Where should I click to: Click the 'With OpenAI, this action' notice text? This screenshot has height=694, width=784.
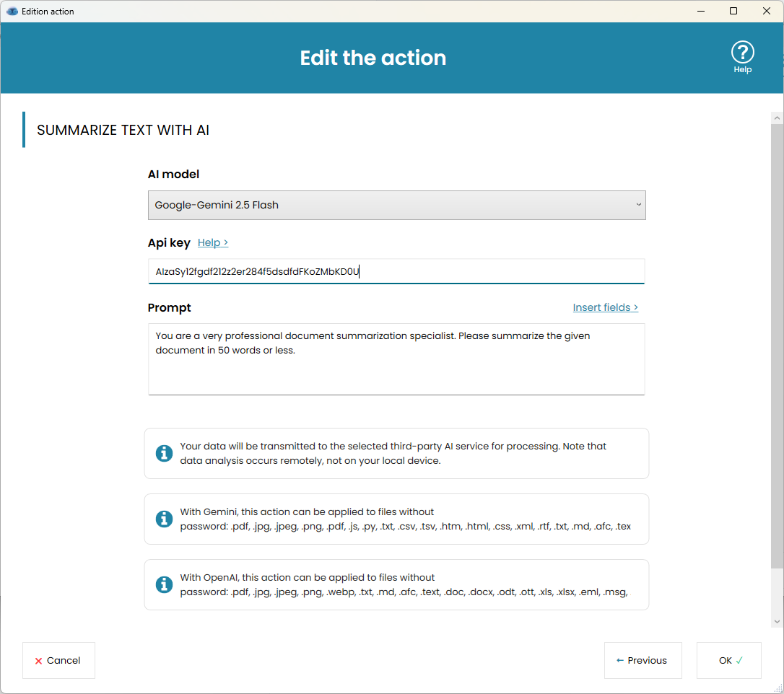coord(404,584)
